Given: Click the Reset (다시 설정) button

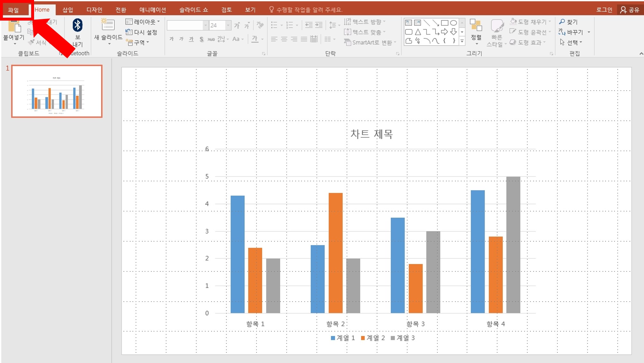Looking at the screenshot, I should 141,32.
